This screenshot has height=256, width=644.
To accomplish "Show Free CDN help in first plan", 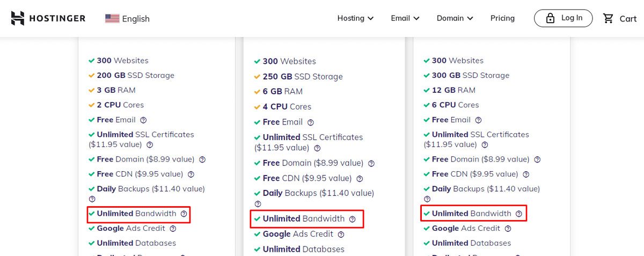I will 191,174.
